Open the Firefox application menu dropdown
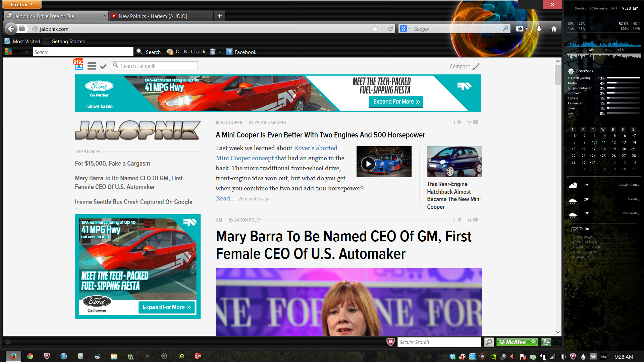The height and width of the screenshot is (362, 644). [22, 4]
